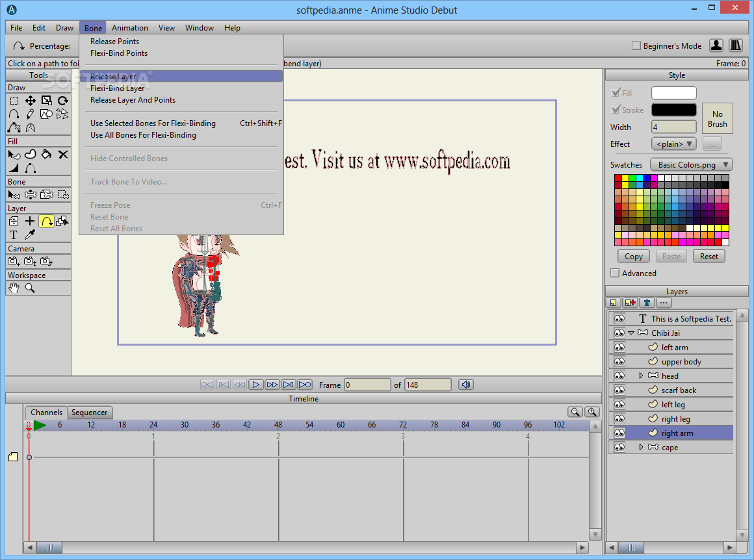
Task: Select the Freehand pencil tool
Action: 31,114
